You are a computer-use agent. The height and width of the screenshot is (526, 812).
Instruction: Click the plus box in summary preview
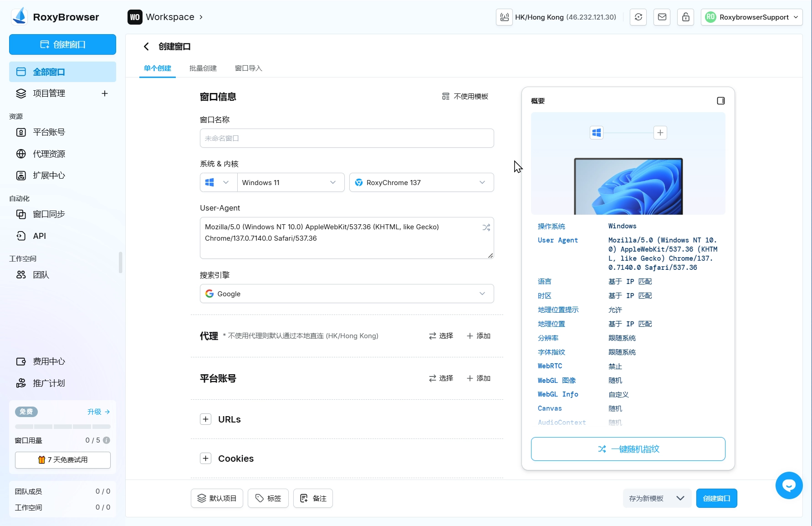(x=660, y=133)
